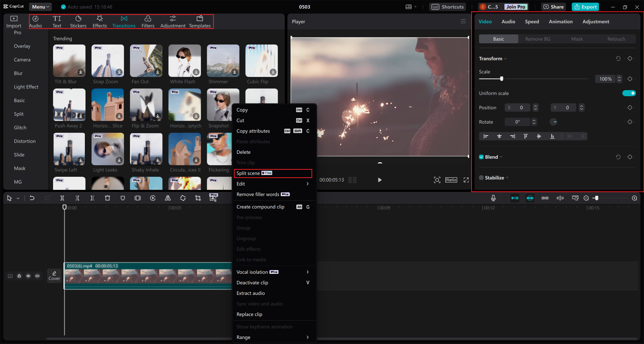The image size is (644, 344).
Task: Click the Mask panel icon in left sidebar
Action: (x=20, y=168)
